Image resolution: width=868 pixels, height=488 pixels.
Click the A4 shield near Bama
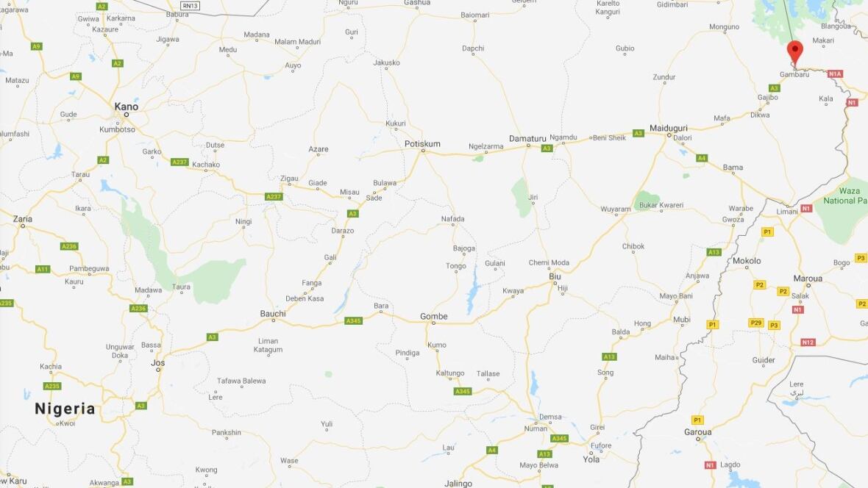701,158
